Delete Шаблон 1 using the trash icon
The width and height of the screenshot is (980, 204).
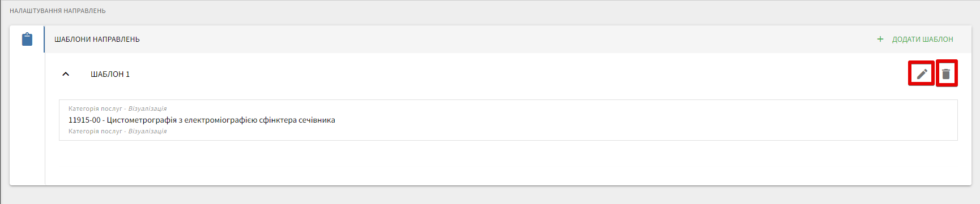pyautogui.click(x=946, y=73)
